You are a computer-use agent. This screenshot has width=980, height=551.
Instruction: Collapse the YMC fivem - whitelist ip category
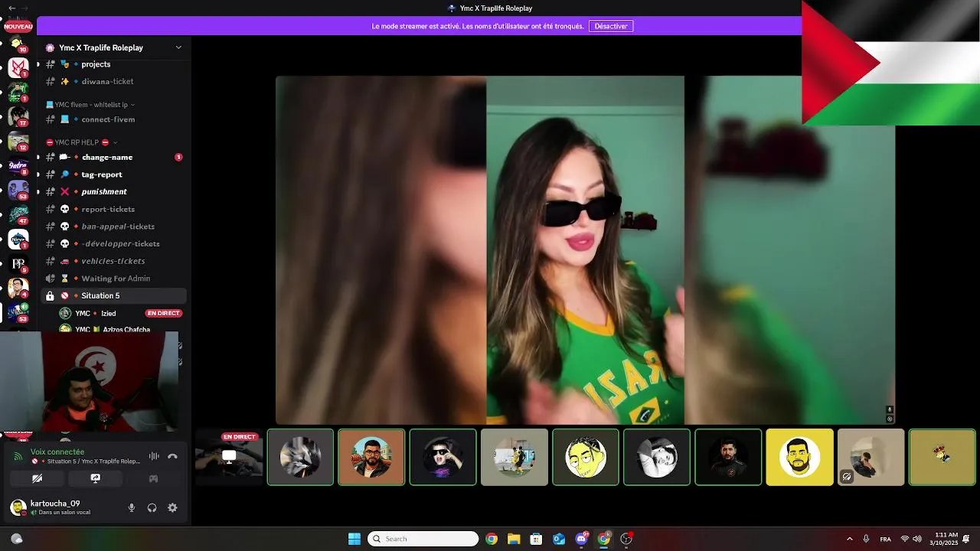pos(90,104)
